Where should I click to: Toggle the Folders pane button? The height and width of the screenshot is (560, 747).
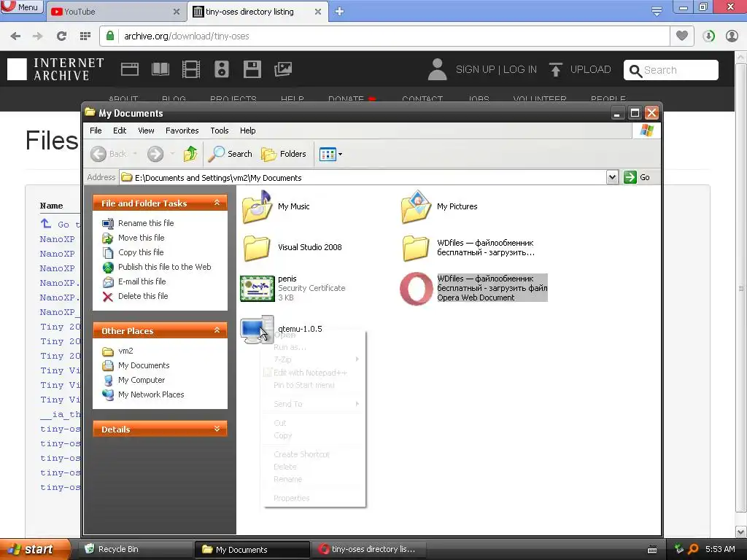(x=284, y=154)
